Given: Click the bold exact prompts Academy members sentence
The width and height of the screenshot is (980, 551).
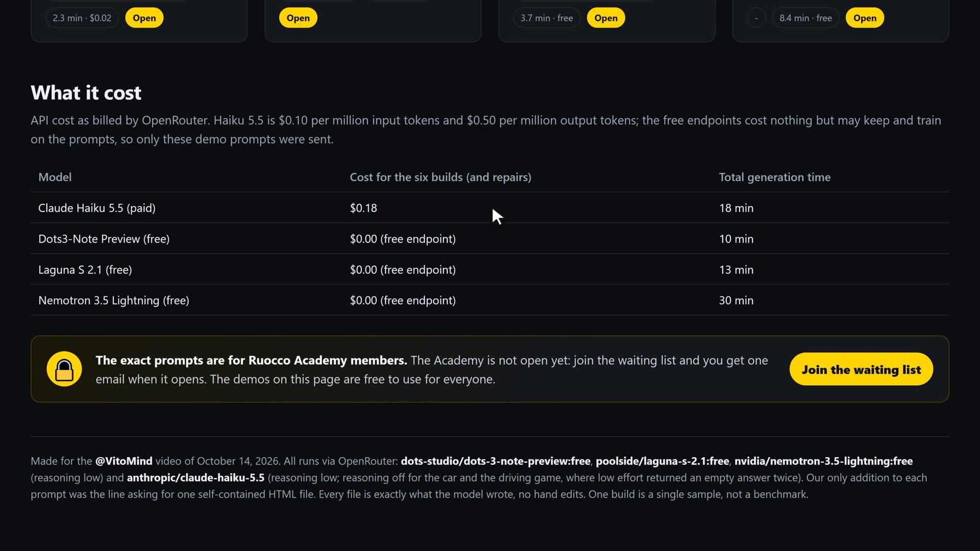Looking at the screenshot, I should click(251, 360).
